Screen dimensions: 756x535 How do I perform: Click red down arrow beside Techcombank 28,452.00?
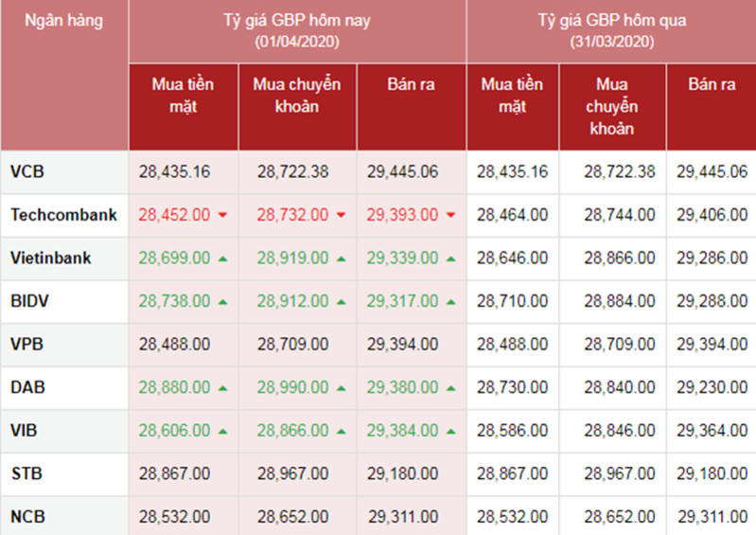[222, 215]
